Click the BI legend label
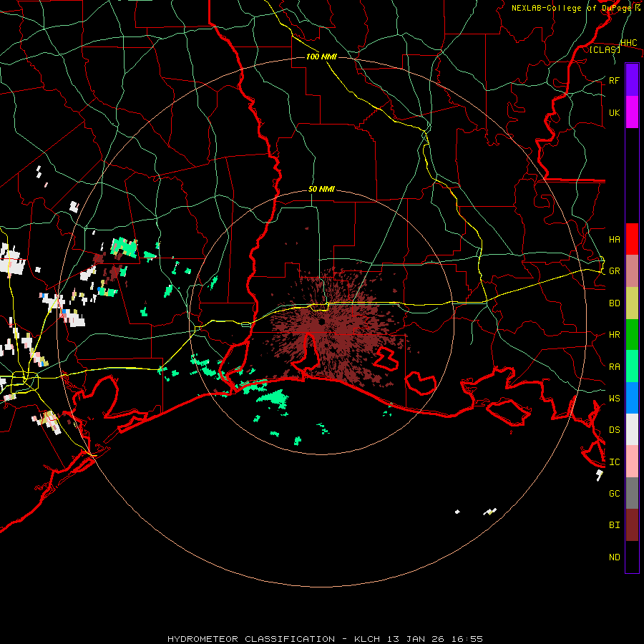The height and width of the screenshot is (644, 644). (x=614, y=525)
